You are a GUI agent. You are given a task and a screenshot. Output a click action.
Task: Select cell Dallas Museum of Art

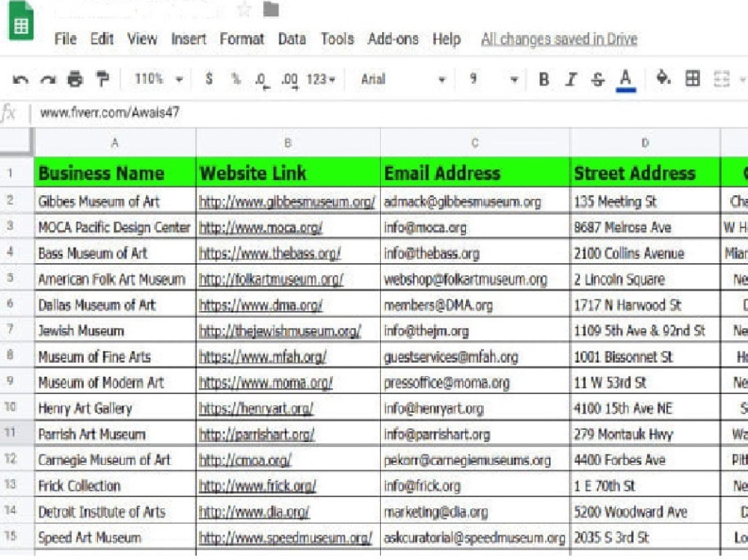click(115, 305)
